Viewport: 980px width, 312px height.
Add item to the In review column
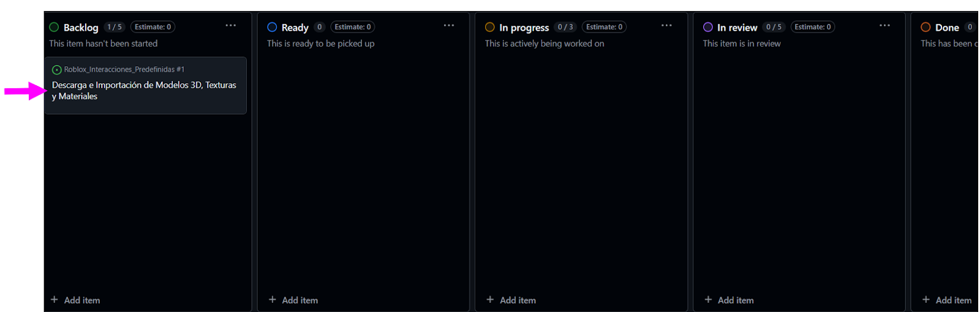729,300
